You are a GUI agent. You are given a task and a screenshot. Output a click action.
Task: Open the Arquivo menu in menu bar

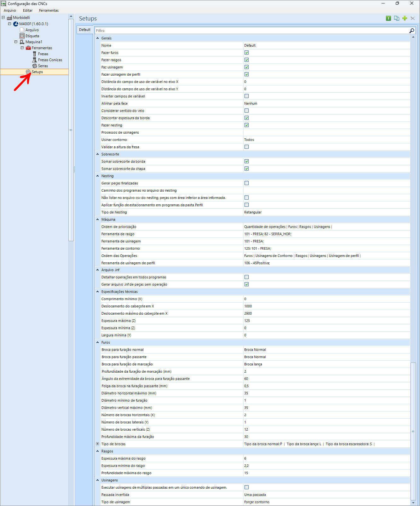[10, 10]
